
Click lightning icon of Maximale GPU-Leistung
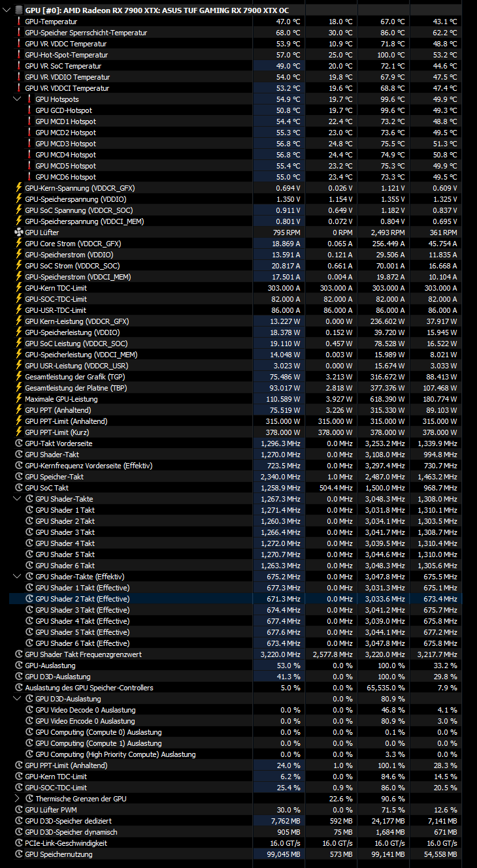tap(19, 399)
